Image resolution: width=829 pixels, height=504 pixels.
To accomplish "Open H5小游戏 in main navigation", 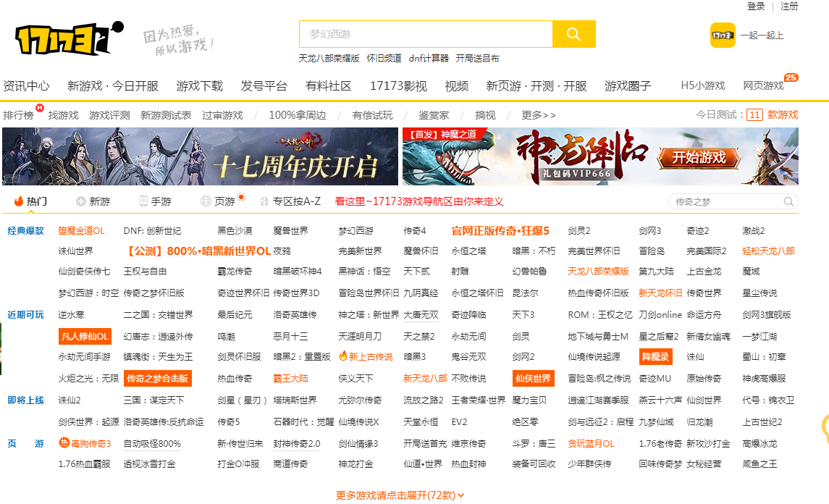I will 702,85.
